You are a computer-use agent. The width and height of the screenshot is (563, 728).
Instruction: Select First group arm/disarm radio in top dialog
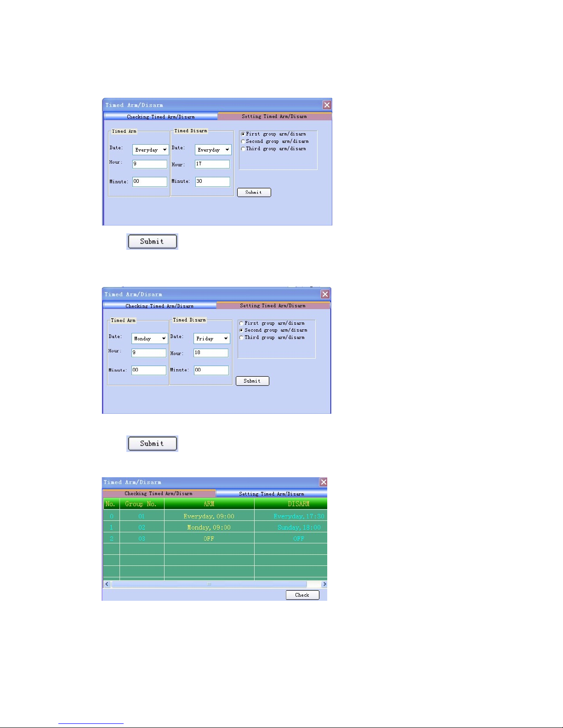coord(243,134)
